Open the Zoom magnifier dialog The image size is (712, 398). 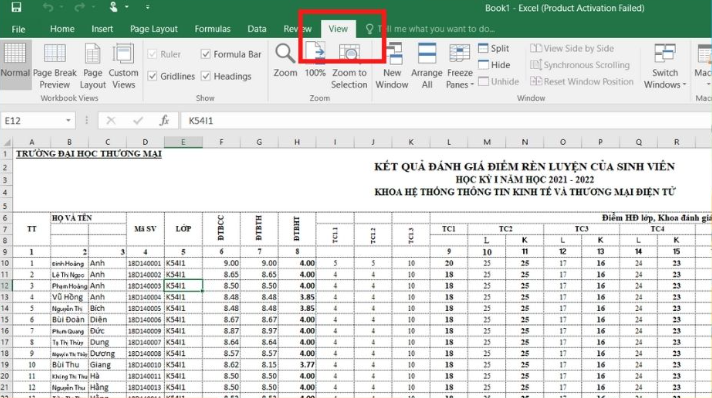tap(285, 60)
